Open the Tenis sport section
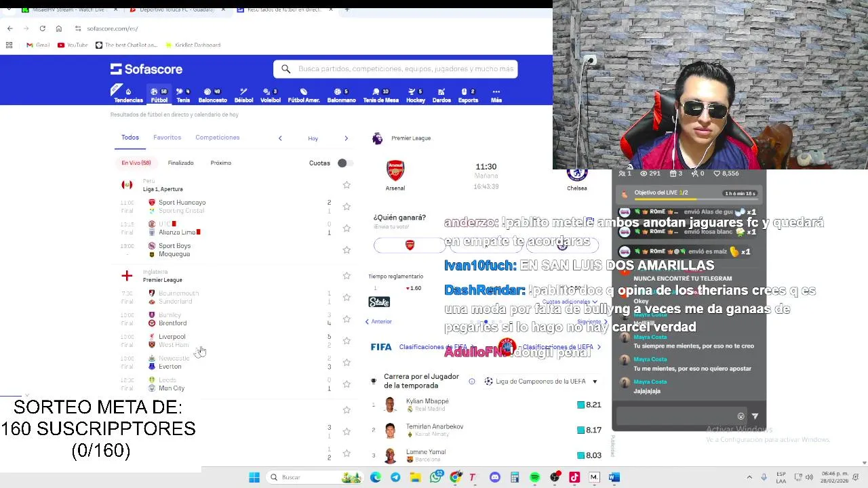Viewport: 868px width, 488px height. (x=183, y=95)
